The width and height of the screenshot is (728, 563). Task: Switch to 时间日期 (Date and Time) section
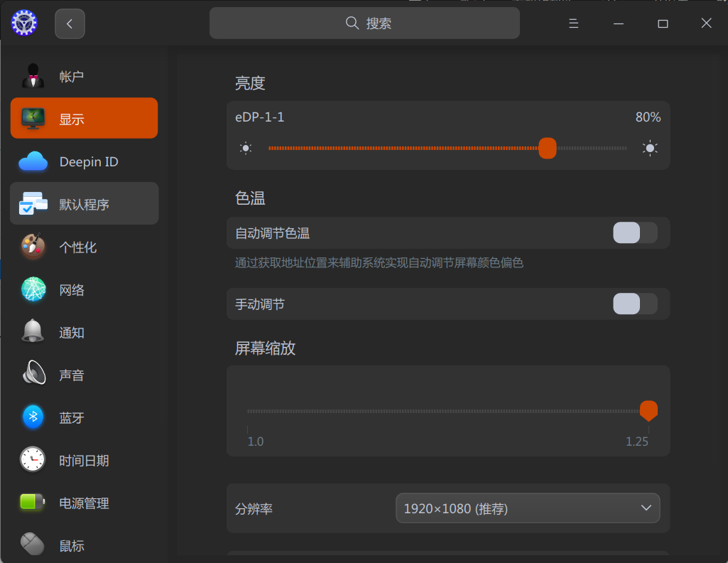[31, 460]
